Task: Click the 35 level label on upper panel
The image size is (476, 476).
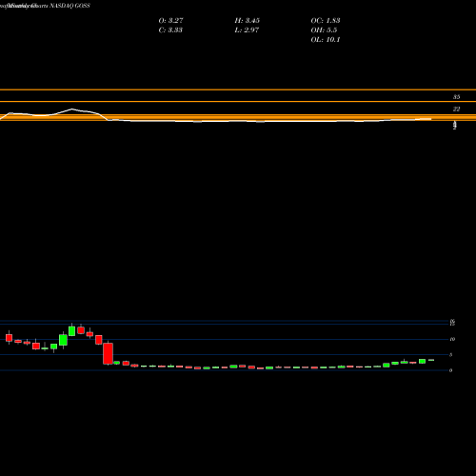Action: 456,97
